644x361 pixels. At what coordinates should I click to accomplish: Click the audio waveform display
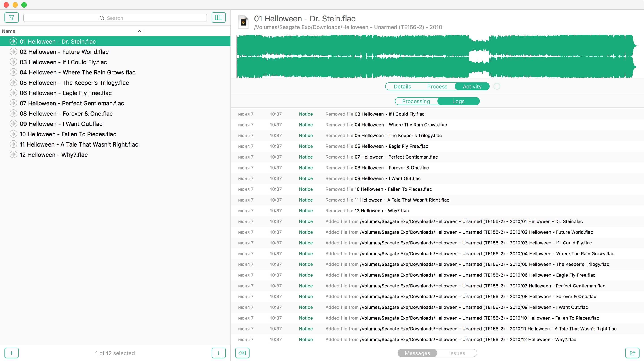pos(436,56)
